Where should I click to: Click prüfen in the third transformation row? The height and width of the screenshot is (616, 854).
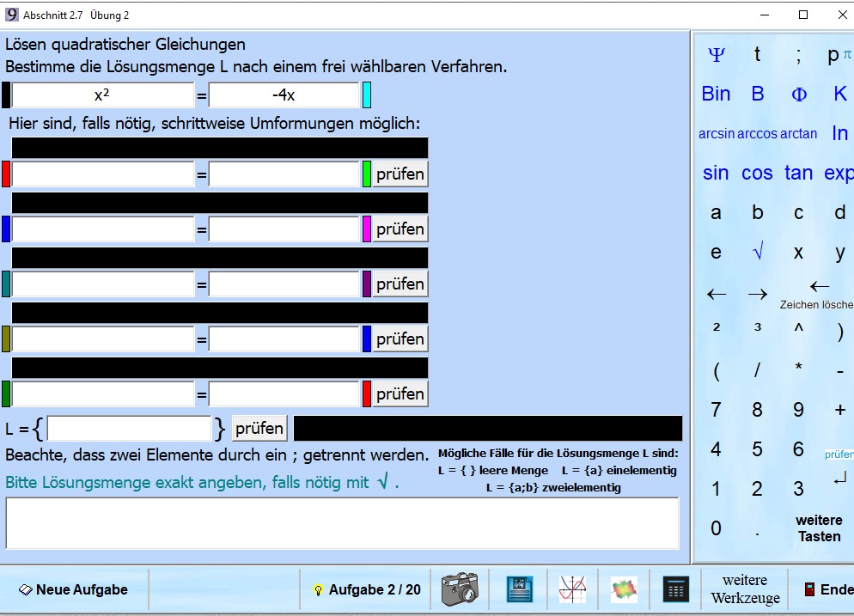pyautogui.click(x=400, y=284)
